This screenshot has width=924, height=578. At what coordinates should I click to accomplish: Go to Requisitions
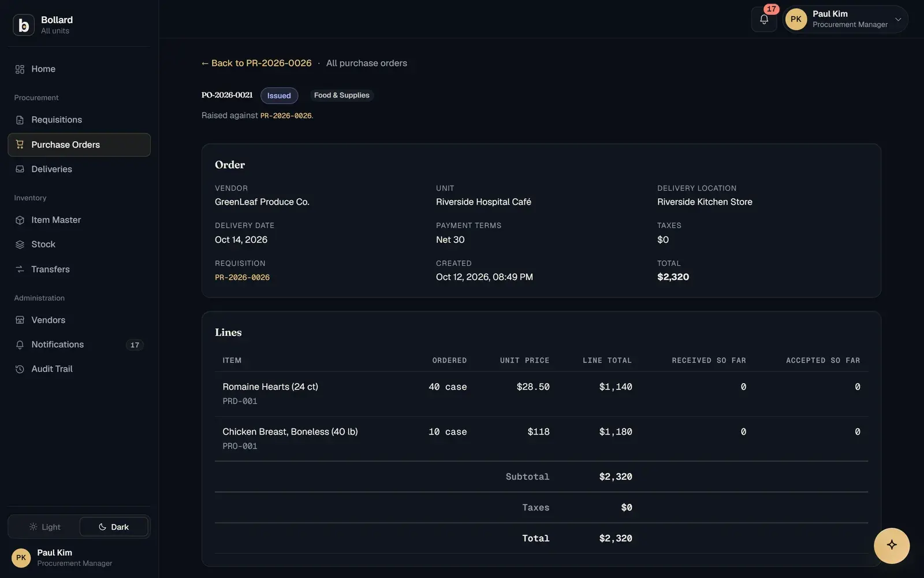pyautogui.click(x=79, y=120)
